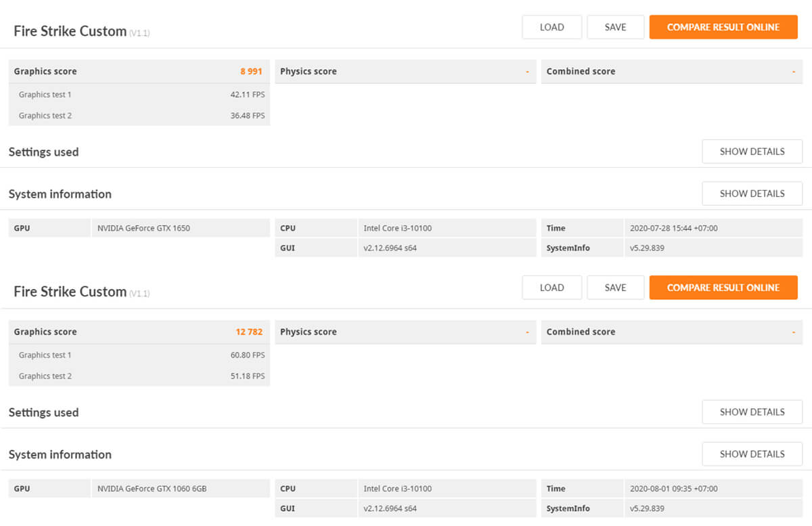
Task: Select the 8 991 graphics score value
Action: 251,71
